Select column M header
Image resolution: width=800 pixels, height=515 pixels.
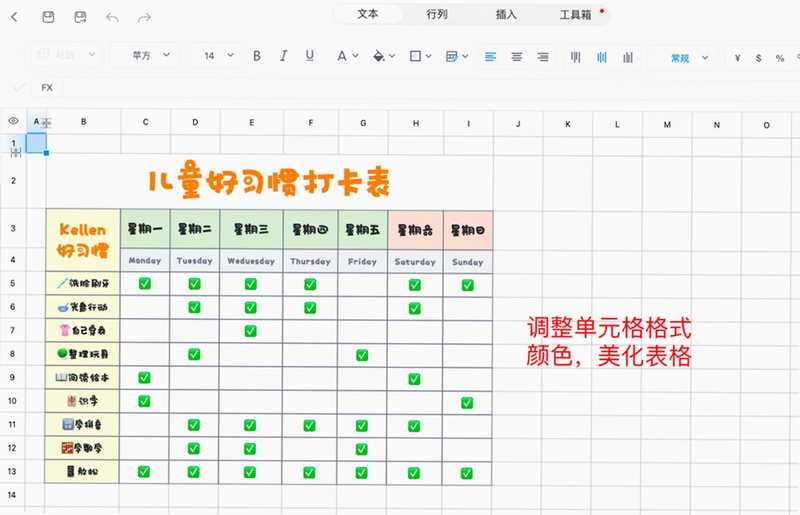click(667, 125)
